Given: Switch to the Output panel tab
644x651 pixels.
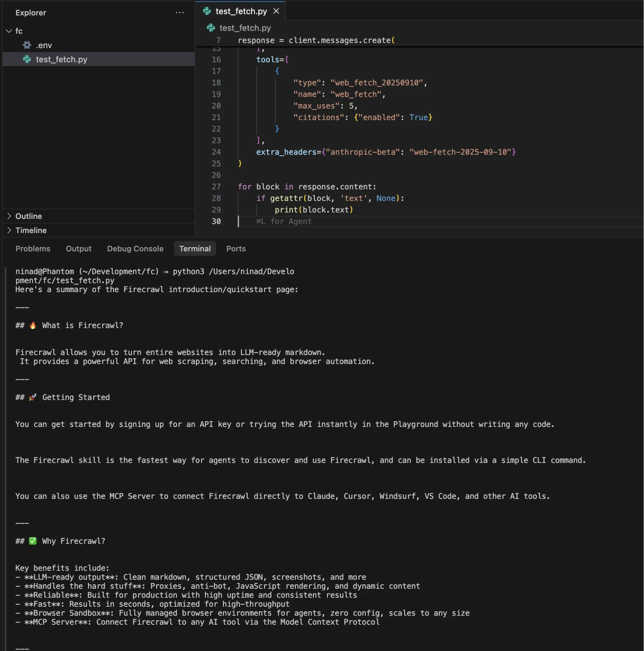Looking at the screenshot, I should click(79, 249).
